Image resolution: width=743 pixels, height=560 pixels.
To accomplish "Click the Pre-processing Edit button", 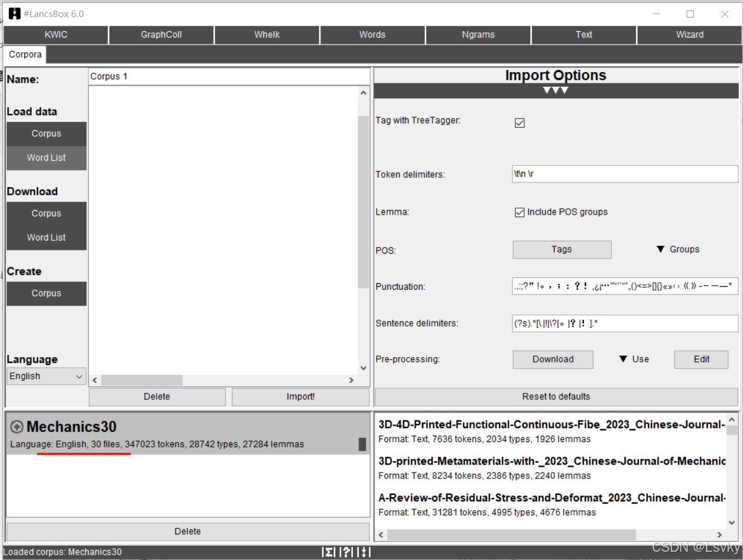I will 701,359.
